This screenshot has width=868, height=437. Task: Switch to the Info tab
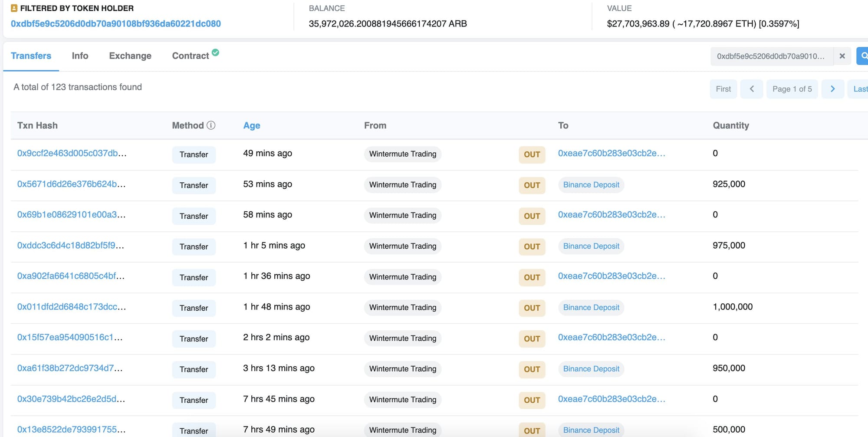[x=80, y=56]
